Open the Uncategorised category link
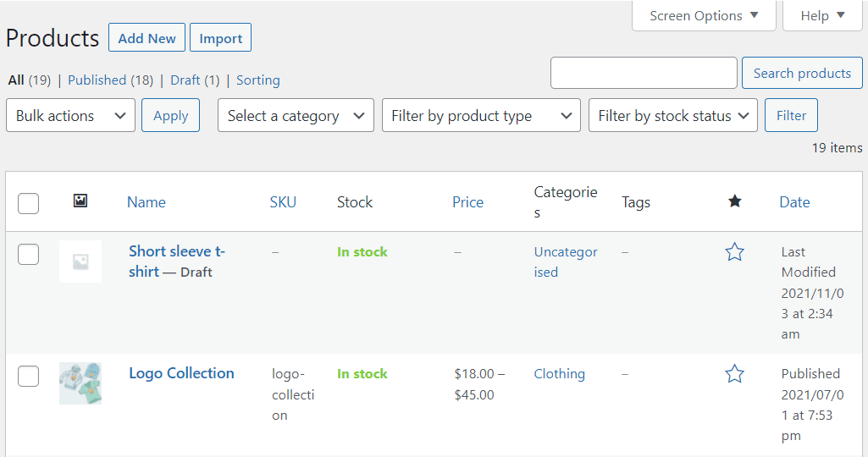Image resolution: width=868 pixels, height=457 pixels. 566,262
